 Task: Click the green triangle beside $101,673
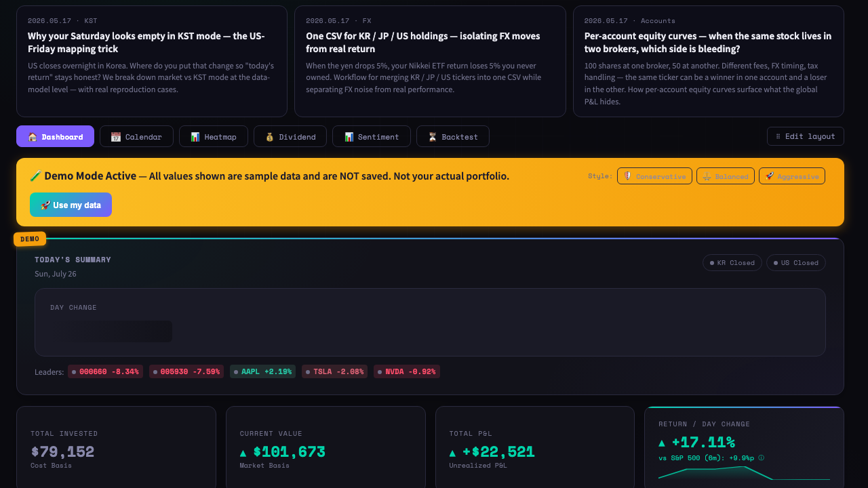(243, 452)
